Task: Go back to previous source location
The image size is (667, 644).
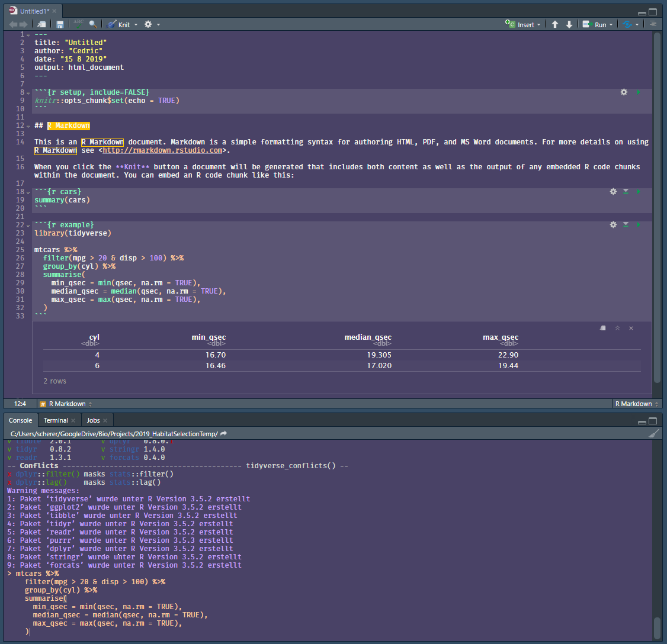Action: tap(13, 25)
